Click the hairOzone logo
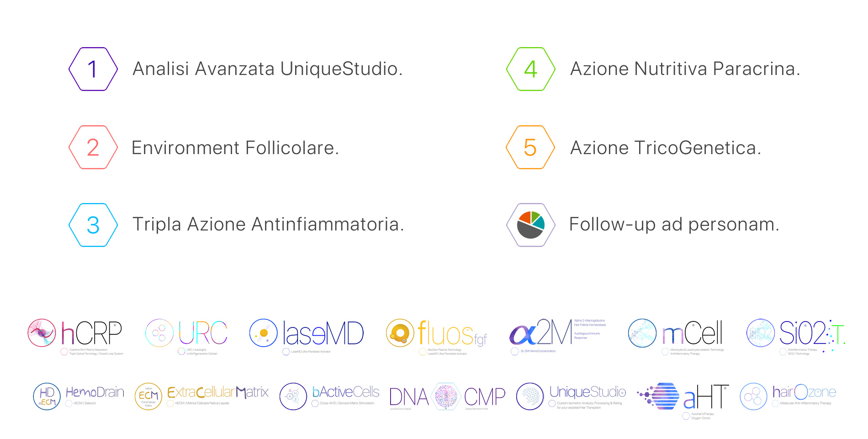The height and width of the screenshot is (439, 868). click(788, 396)
